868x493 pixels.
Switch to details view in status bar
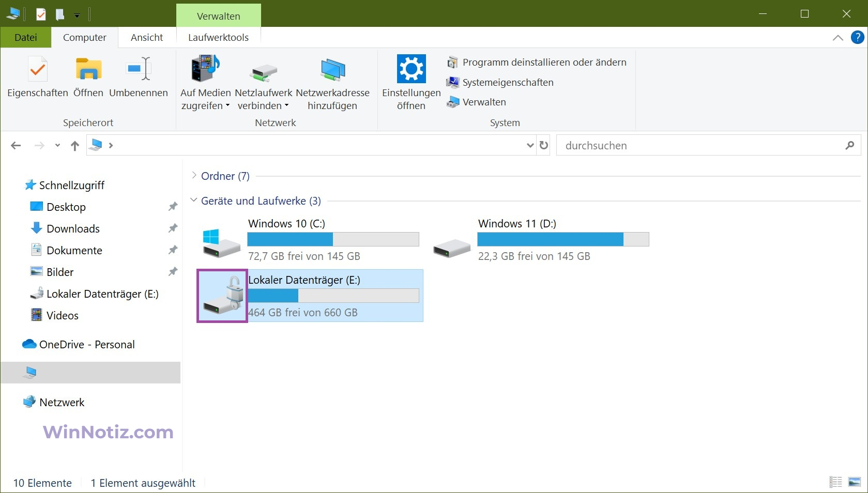click(x=835, y=482)
